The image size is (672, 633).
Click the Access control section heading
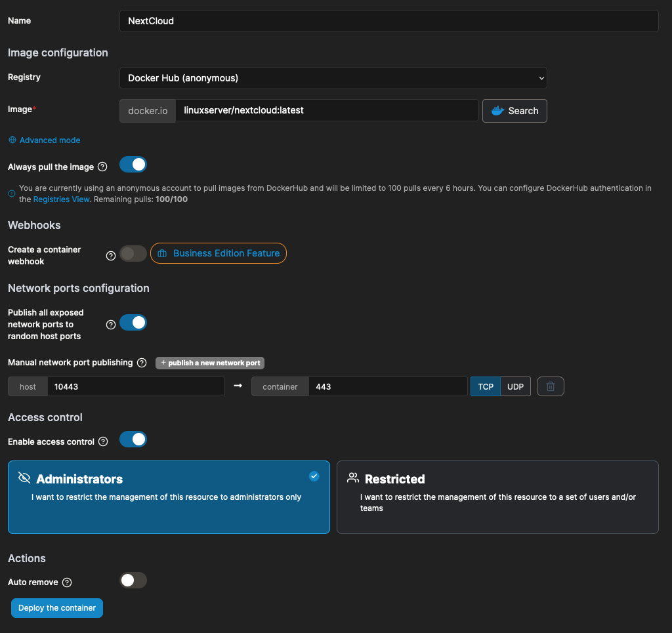45,417
